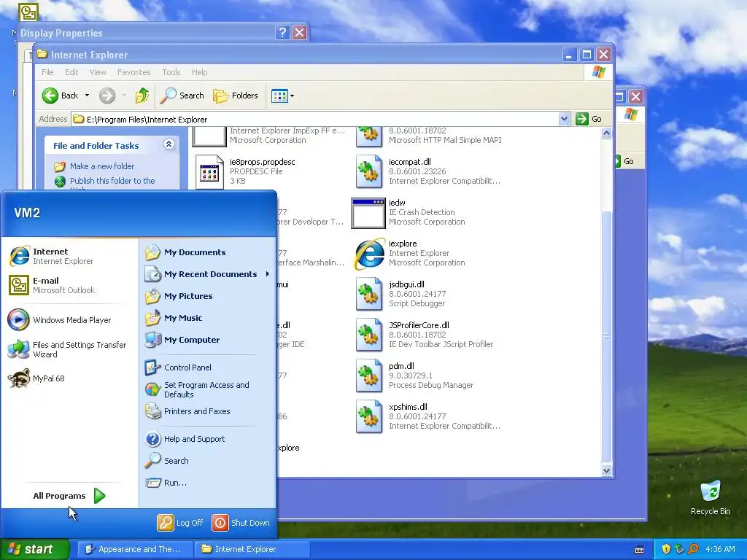Viewport: 747px width, 560px height.
Task: Click the on-screen keyboard taskbar icon
Action: [x=639, y=550]
